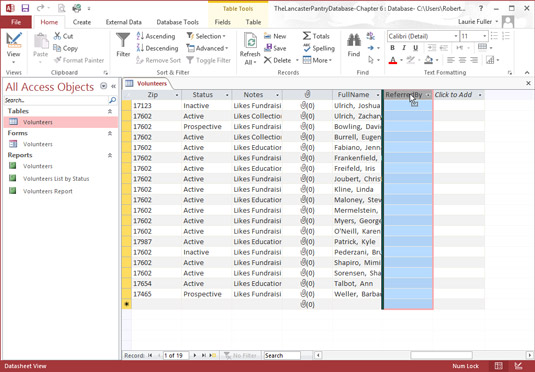
Task: Open the File tab
Action: click(16, 22)
